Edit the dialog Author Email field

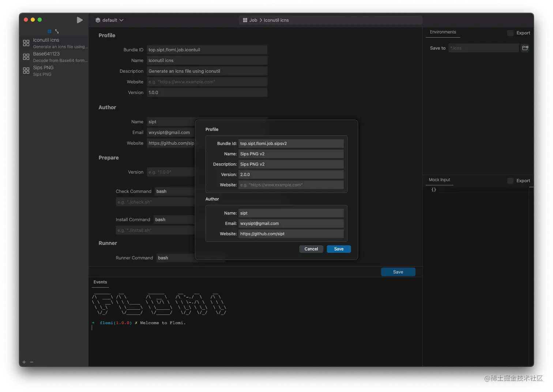291,224
